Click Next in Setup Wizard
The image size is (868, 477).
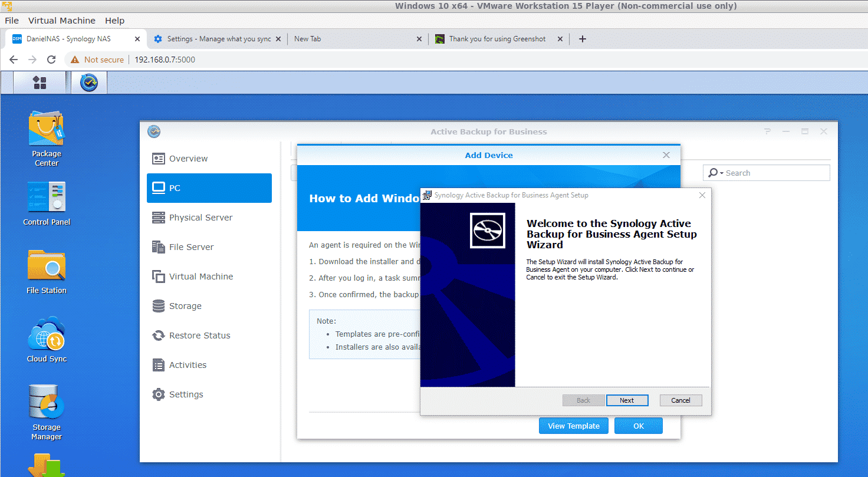(627, 400)
